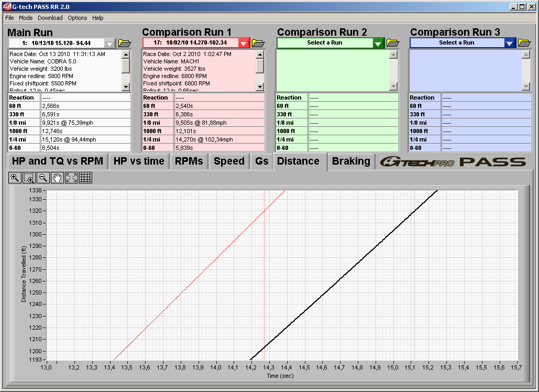Screen dimensions: 539x392
Task: Click Main Run 60 ft value '2,566s'
Action: tap(51, 106)
